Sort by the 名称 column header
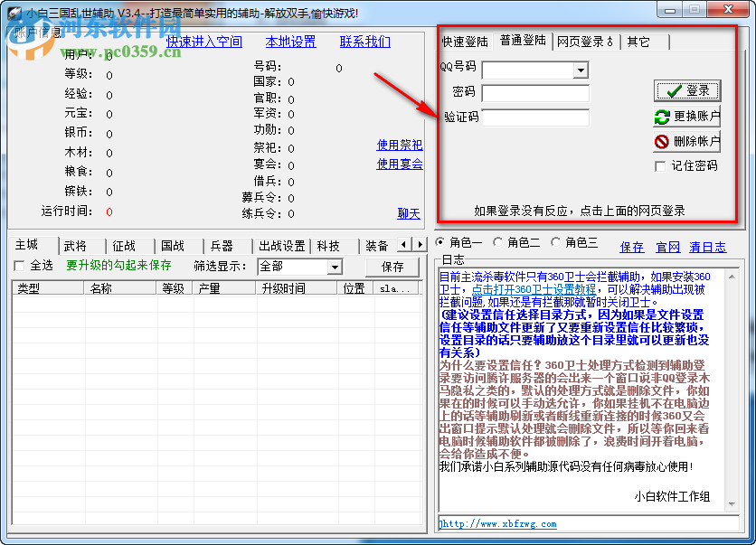 click(120, 288)
